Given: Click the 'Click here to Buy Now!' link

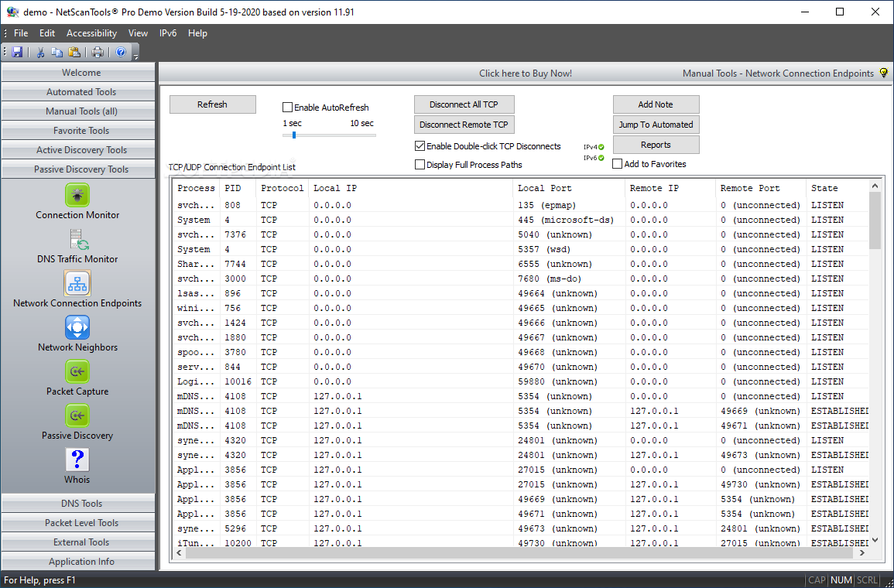Looking at the screenshot, I should 525,73.
